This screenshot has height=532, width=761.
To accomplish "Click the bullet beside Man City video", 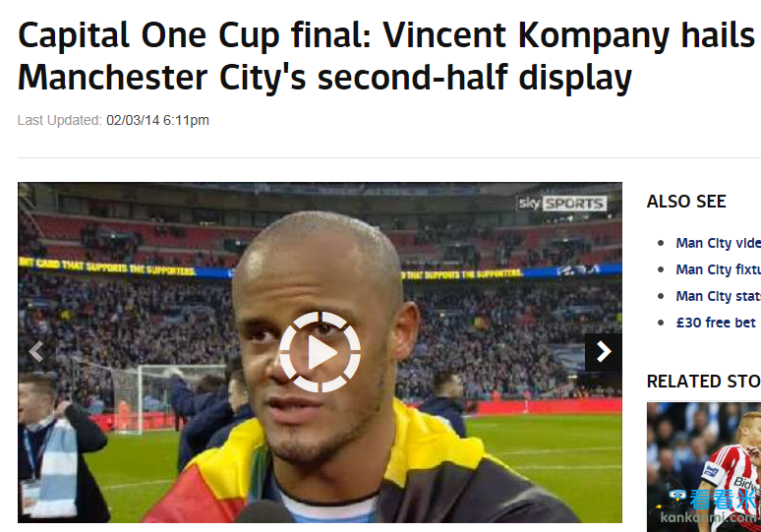I will pyautogui.click(x=661, y=243).
